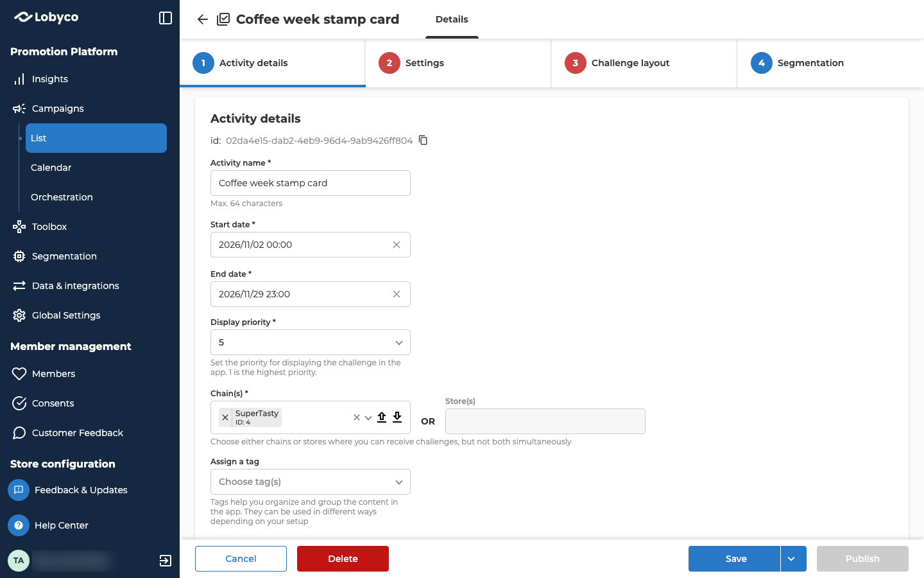Clear all selected chains

tap(357, 417)
